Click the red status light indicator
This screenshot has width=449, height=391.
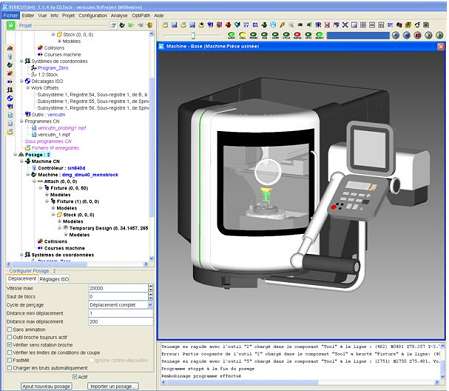click(x=297, y=35)
